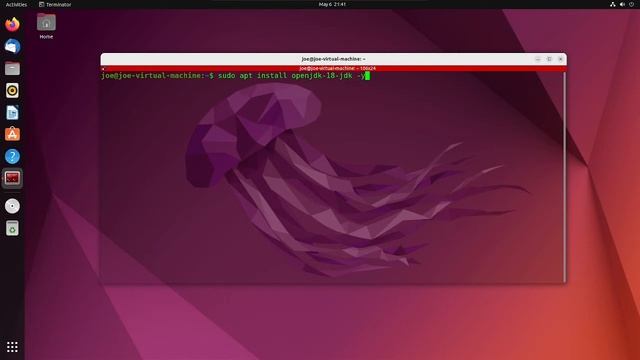Open Ubuntu Software store icon
Viewport: 640px width, 360px height.
click(x=12, y=134)
